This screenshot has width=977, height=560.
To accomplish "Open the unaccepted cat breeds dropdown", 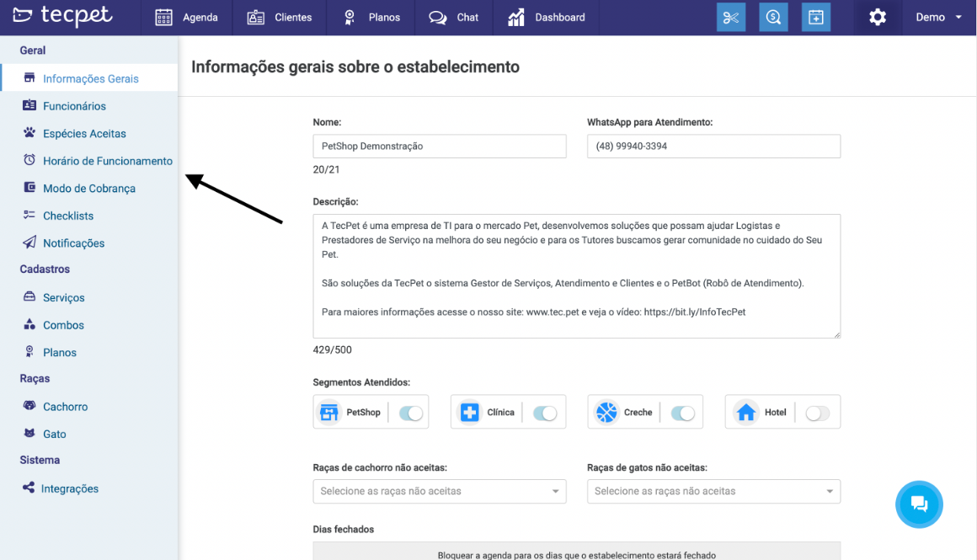I will click(713, 491).
